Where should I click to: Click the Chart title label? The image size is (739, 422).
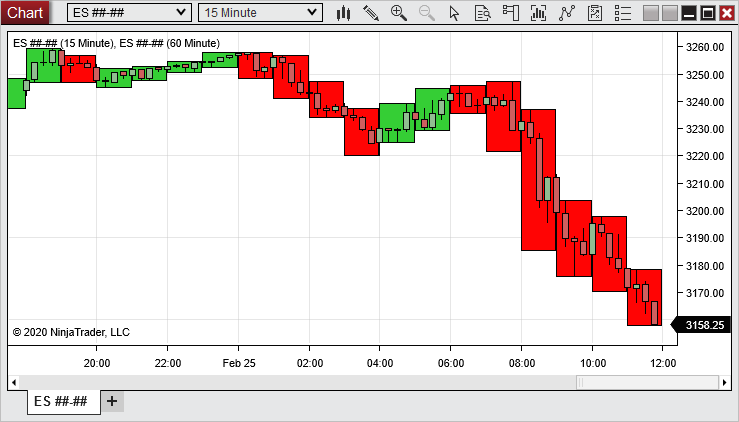click(x=25, y=13)
